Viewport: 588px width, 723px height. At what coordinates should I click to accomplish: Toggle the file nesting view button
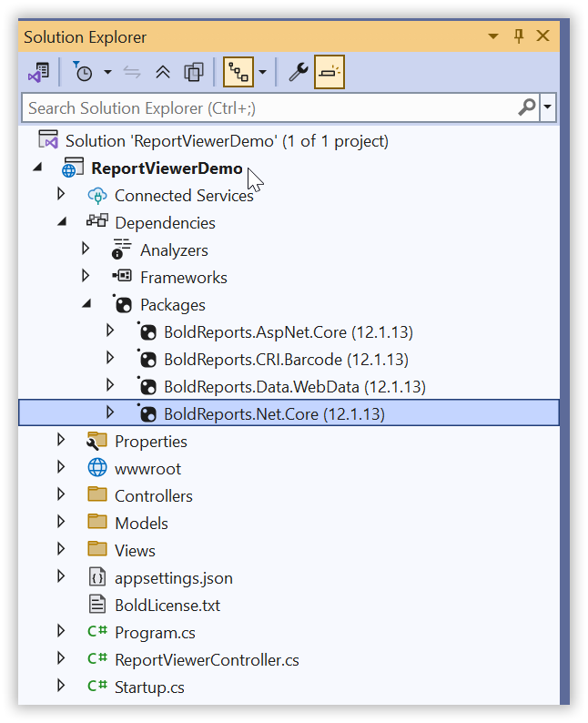click(238, 72)
